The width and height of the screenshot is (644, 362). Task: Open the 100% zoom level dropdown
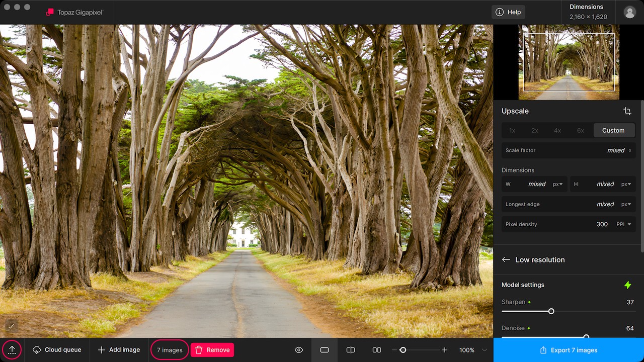point(473,350)
